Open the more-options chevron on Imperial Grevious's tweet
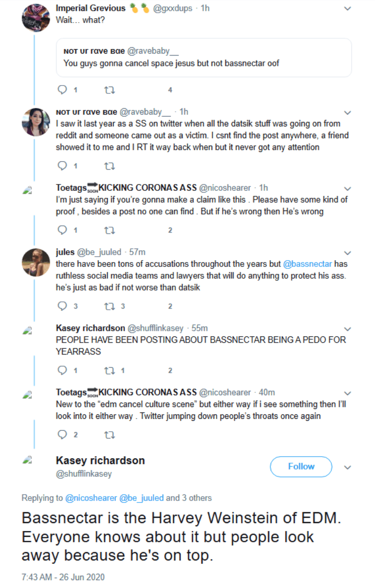This screenshot has height=588, width=375. 347,9
